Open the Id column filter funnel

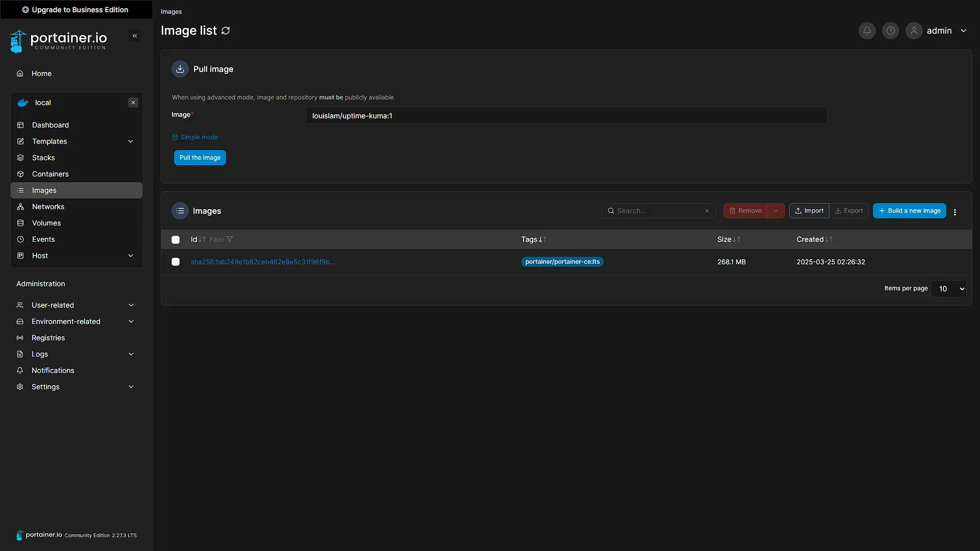230,239
